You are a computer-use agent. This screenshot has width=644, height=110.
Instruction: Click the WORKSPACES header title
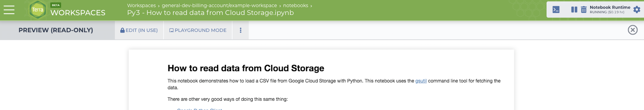coord(78,13)
